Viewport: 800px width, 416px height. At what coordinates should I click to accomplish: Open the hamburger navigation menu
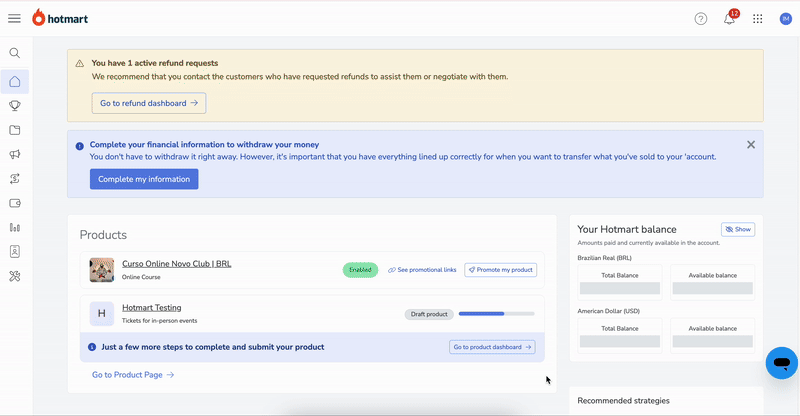(14, 19)
